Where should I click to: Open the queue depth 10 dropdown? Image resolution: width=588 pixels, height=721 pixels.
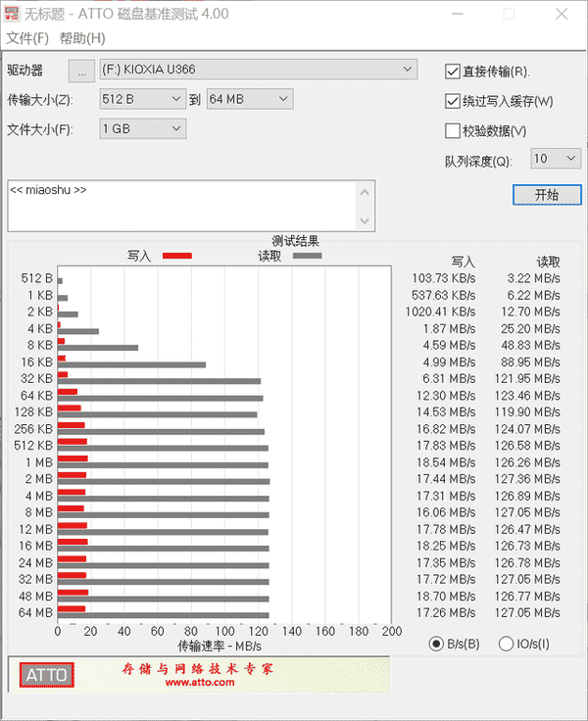point(556,159)
